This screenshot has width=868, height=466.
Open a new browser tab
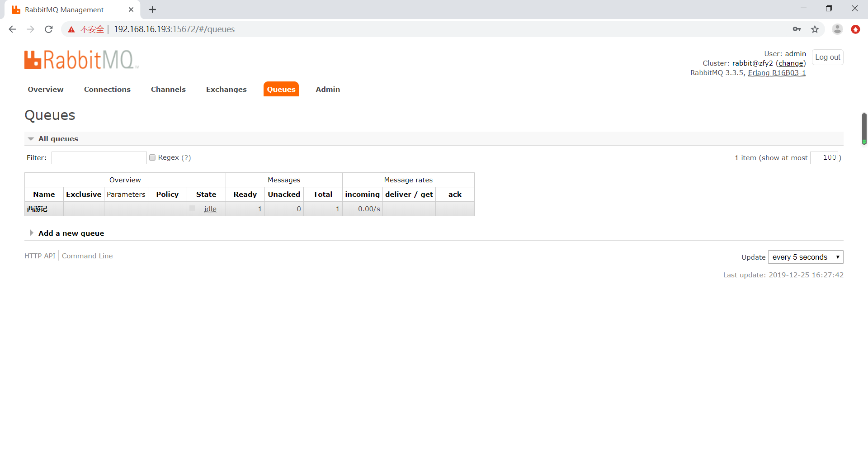click(153, 10)
